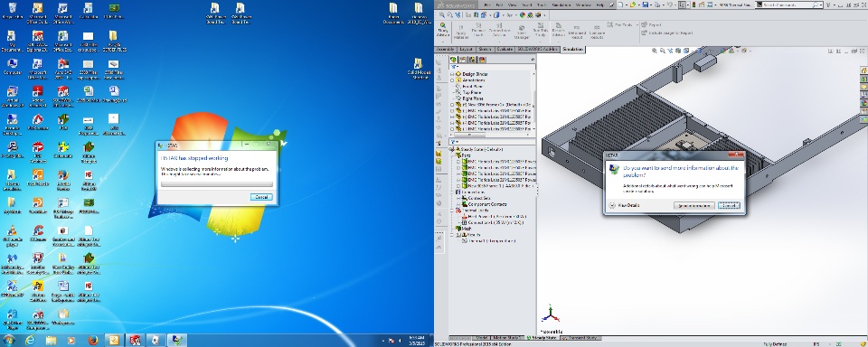Click Connections Advisor toolbar icon

(499, 33)
